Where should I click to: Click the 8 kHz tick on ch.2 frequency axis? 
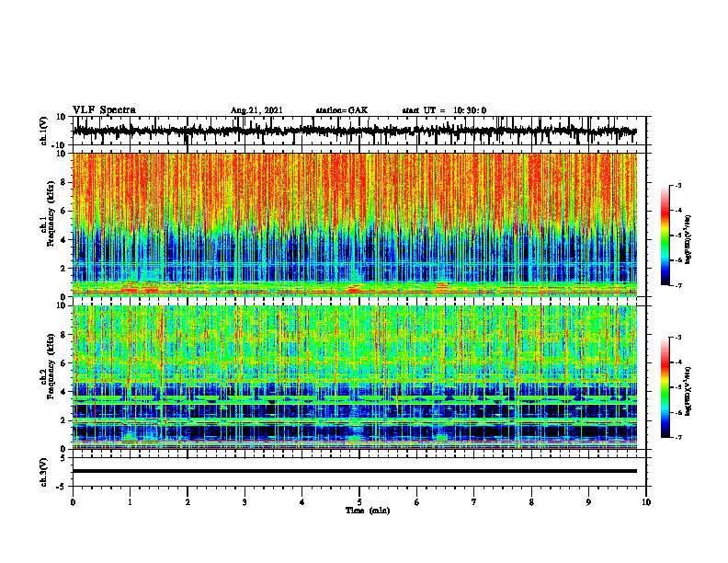point(63,335)
